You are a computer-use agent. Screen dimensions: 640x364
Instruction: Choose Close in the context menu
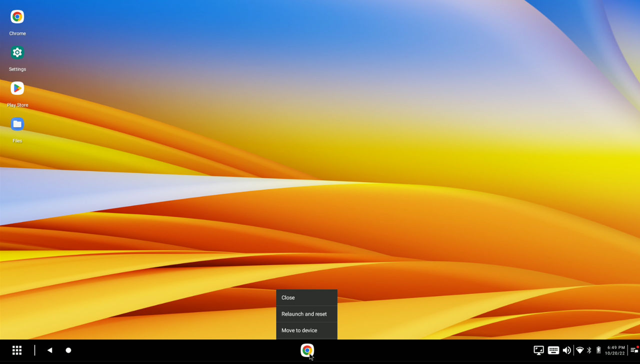tap(306, 297)
